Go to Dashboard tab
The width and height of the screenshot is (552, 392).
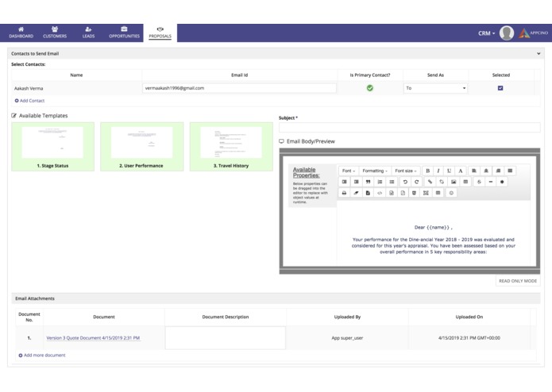coord(21,33)
